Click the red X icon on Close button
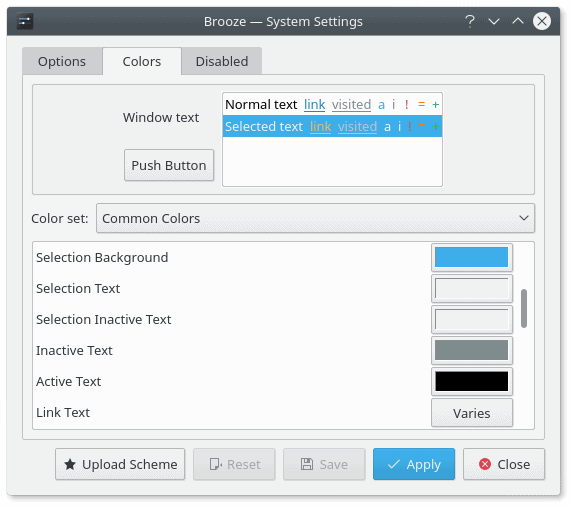The image size is (573, 508). click(x=485, y=464)
